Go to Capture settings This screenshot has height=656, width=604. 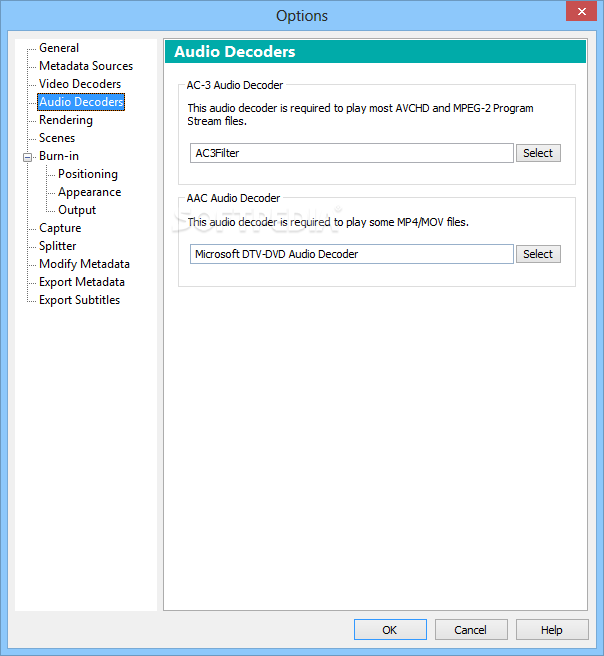(x=60, y=228)
